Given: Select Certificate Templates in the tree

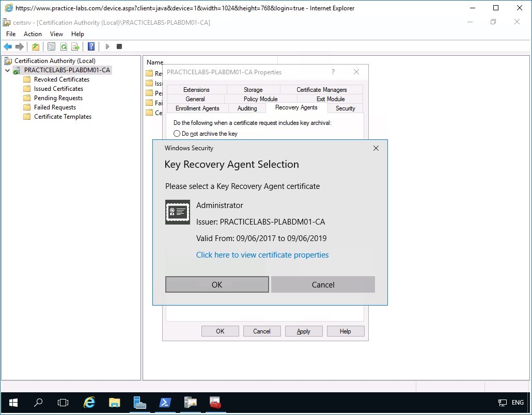Looking at the screenshot, I should pos(62,117).
